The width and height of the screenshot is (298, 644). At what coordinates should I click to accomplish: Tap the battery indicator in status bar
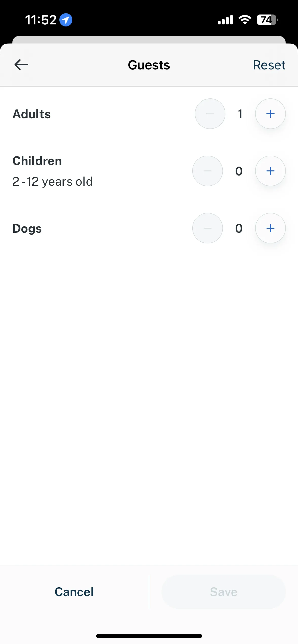point(267,20)
